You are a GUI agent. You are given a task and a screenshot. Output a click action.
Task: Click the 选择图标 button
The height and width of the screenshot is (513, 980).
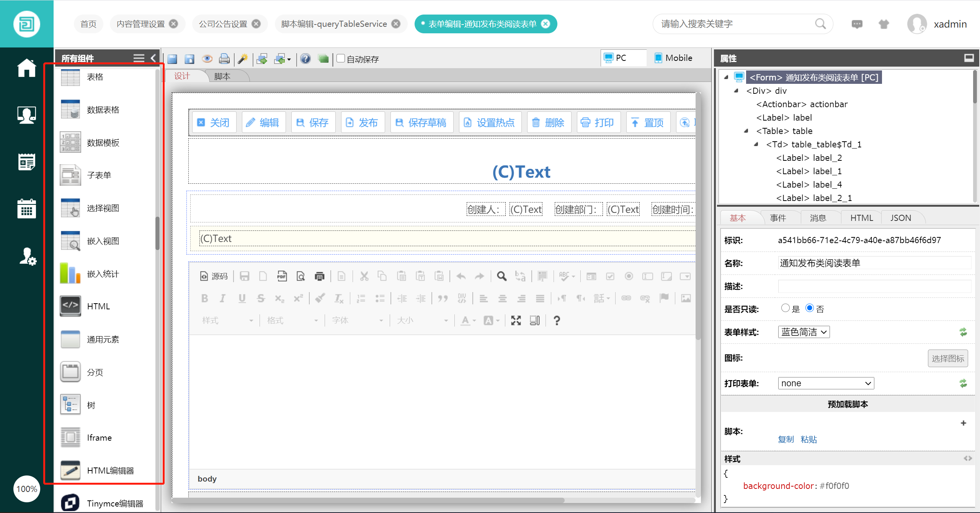pyautogui.click(x=947, y=358)
